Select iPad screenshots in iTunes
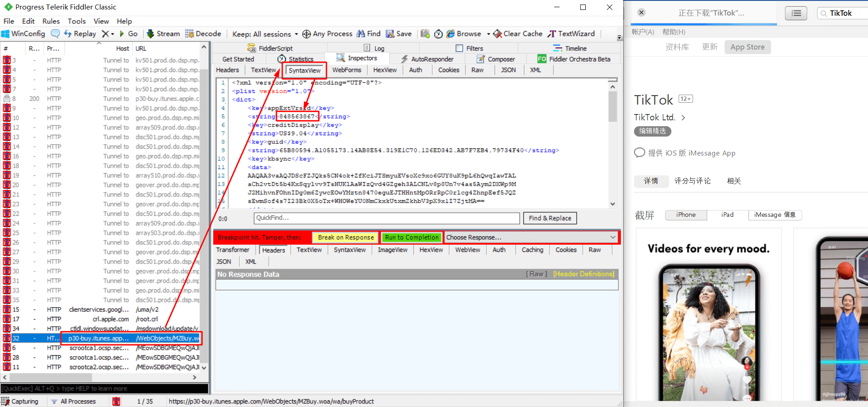This screenshot has height=407, width=868. (x=727, y=215)
